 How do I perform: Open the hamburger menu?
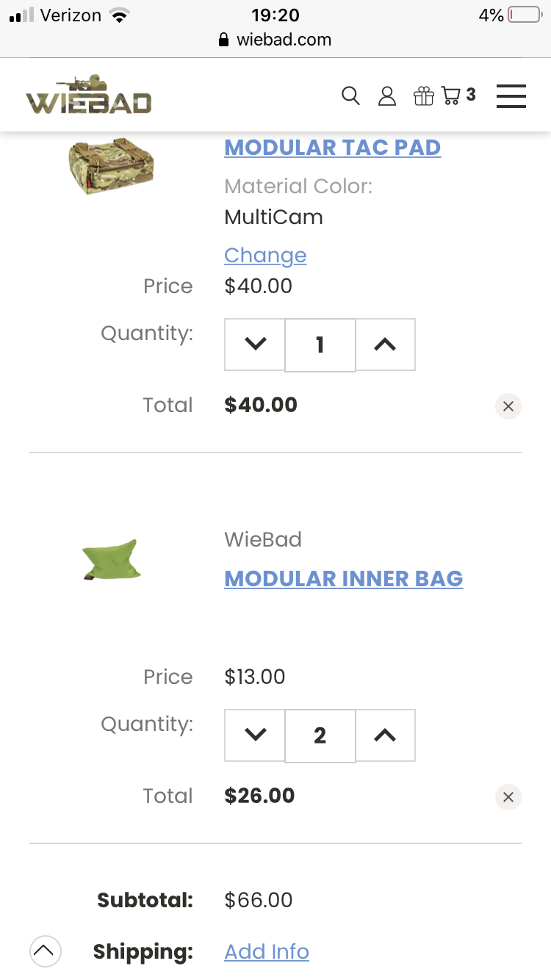[x=511, y=96]
